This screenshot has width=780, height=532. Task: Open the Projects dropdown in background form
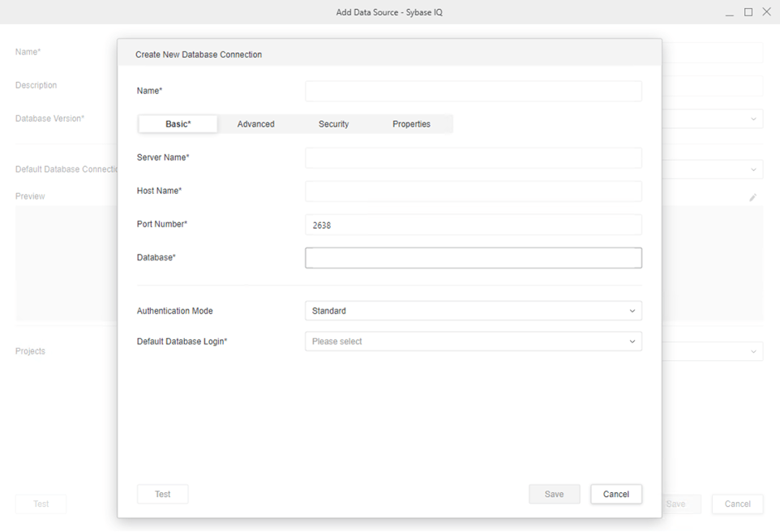coord(753,352)
